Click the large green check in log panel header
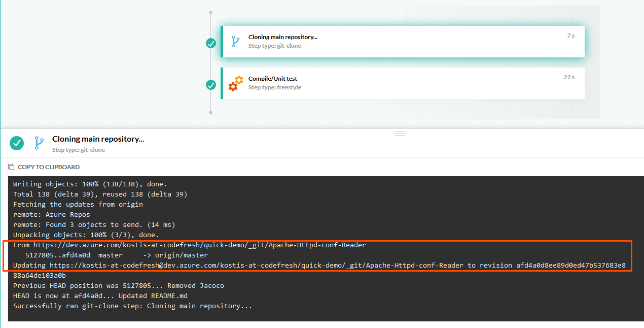Screen dimensions: 644x328 [17, 143]
